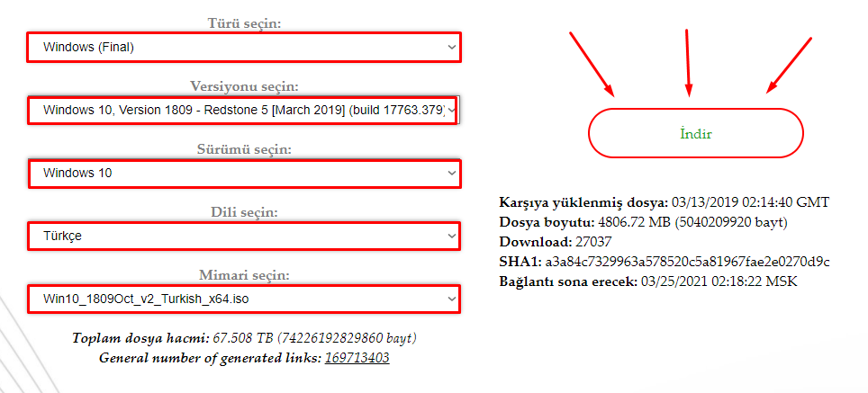Image resolution: width=868 pixels, height=393 pixels.
Task: Open the Türkçe language dropdown
Action: coord(244,236)
